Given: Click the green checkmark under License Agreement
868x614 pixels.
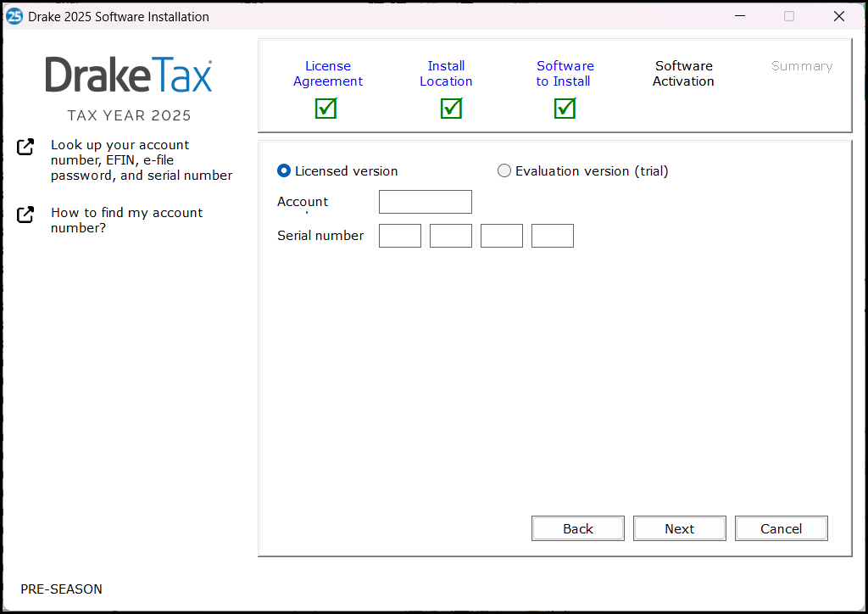Looking at the screenshot, I should point(325,109).
